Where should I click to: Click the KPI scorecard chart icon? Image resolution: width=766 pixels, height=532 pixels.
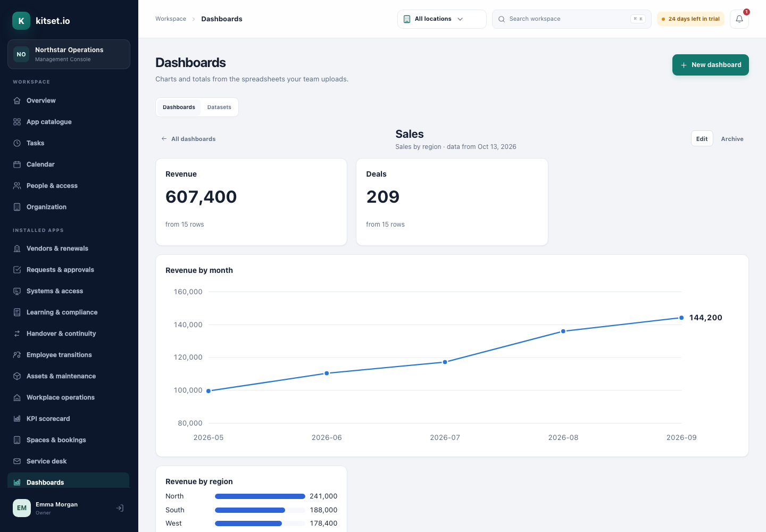[17, 419]
